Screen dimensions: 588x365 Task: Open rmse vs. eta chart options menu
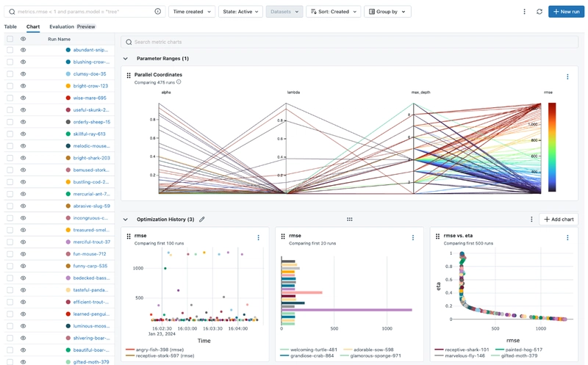point(567,237)
